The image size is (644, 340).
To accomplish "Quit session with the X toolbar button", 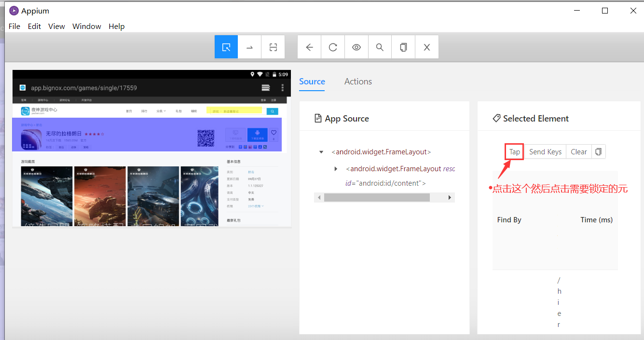I will coord(427,47).
